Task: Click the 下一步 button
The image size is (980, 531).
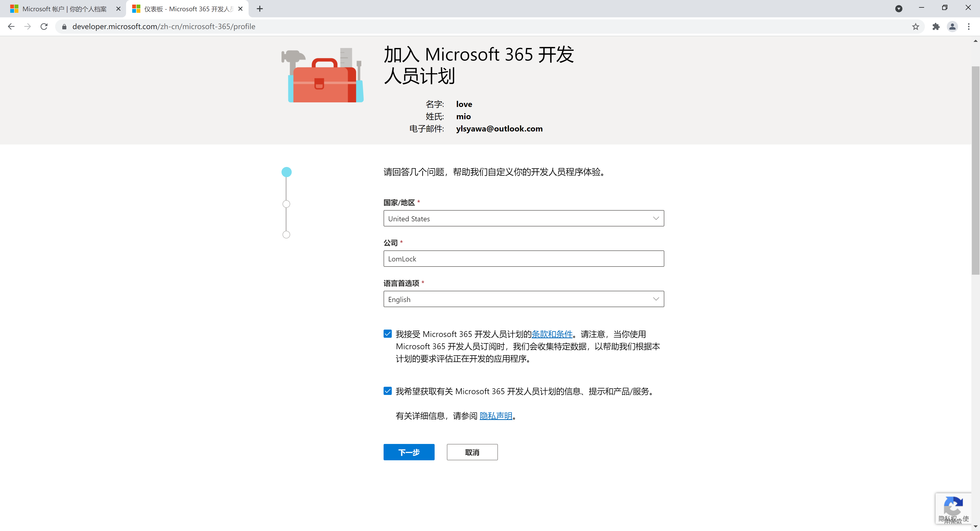Action: [x=409, y=452]
